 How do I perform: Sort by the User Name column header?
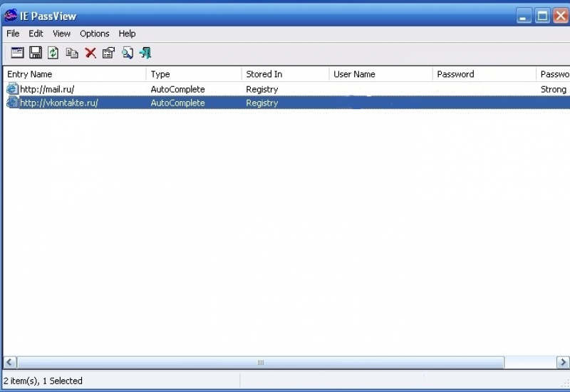point(381,74)
